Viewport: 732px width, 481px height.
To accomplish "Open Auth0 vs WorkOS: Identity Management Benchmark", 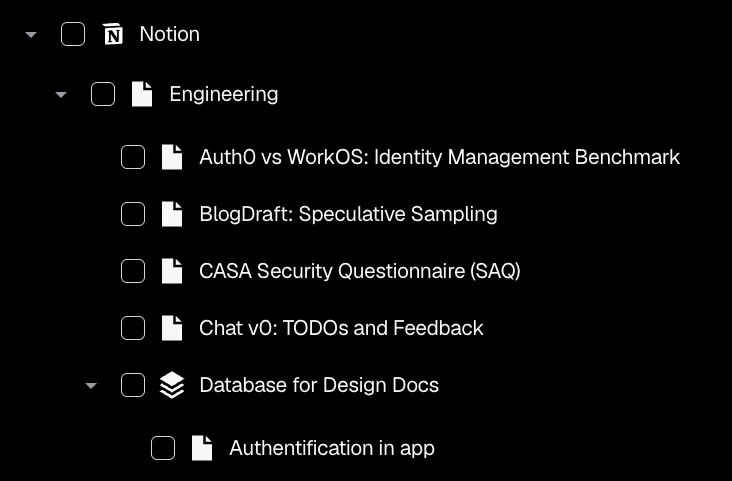I will [x=439, y=157].
